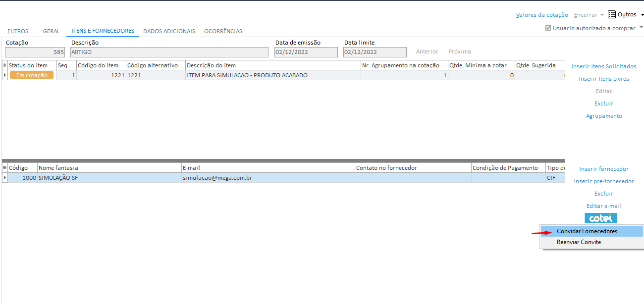Click the asterisk header of suppliers grid
Screen dimensions: 644x305
[x=5, y=168]
